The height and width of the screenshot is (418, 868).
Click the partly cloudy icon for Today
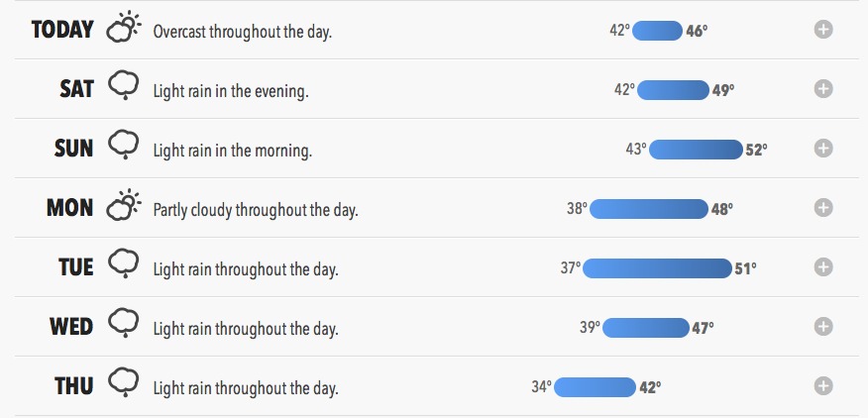coord(124,29)
